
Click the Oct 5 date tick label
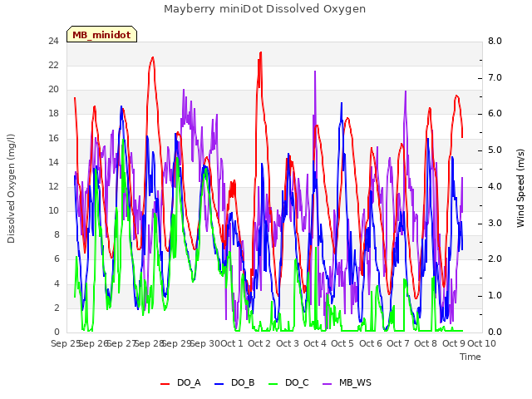click(342, 343)
